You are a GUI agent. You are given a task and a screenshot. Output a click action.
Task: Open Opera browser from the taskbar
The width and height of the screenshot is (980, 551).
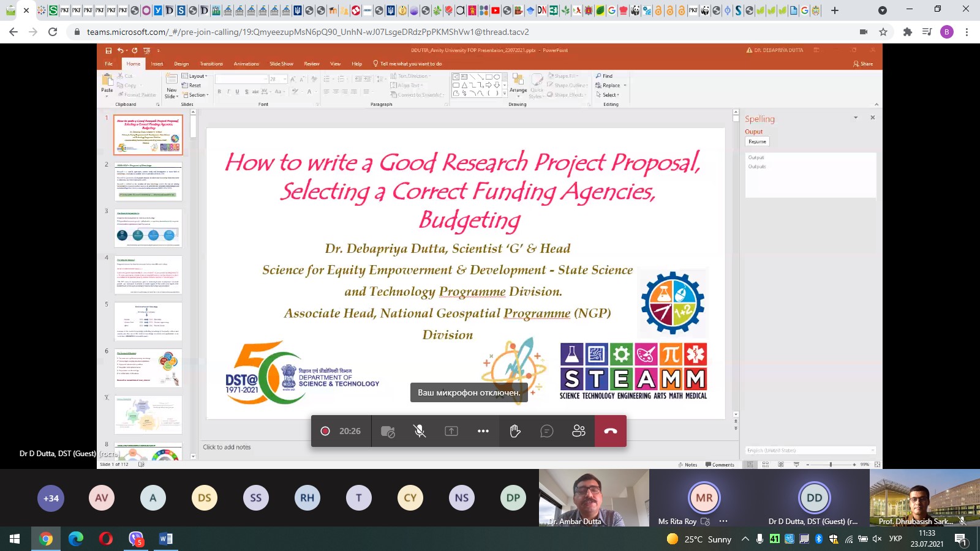[x=106, y=539]
